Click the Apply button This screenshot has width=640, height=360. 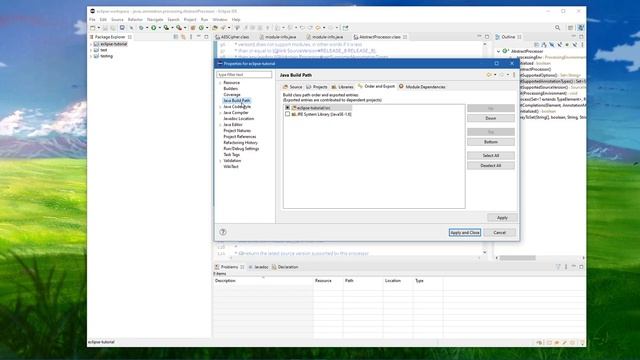[502, 218]
